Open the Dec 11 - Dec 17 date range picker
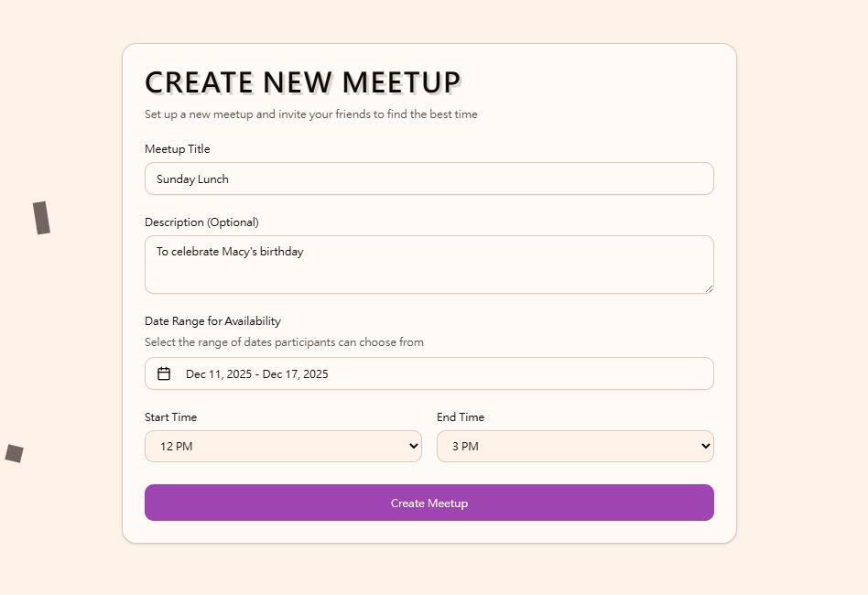This screenshot has width=868, height=595. click(x=429, y=373)
